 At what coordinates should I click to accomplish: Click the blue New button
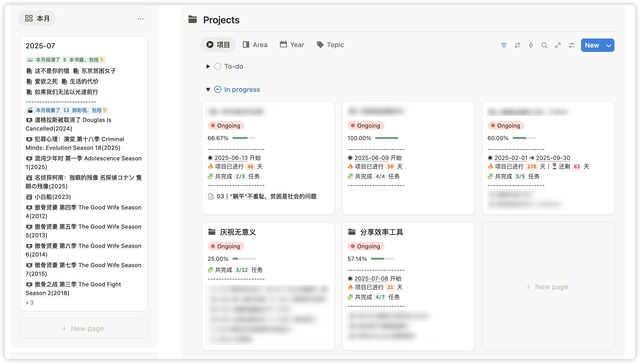click(592, 45)
